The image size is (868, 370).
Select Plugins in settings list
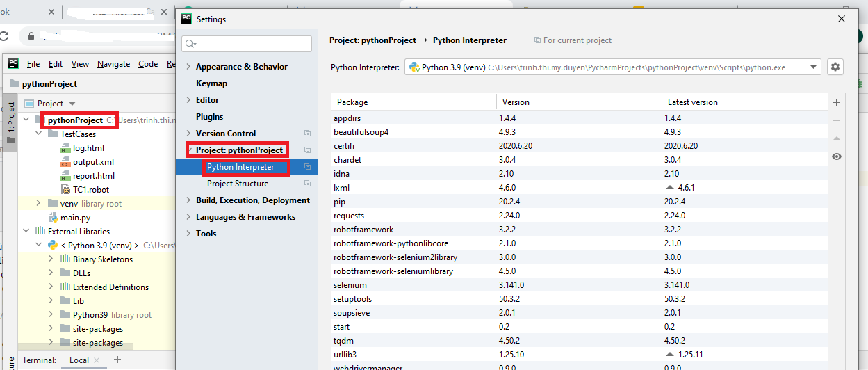210,117
